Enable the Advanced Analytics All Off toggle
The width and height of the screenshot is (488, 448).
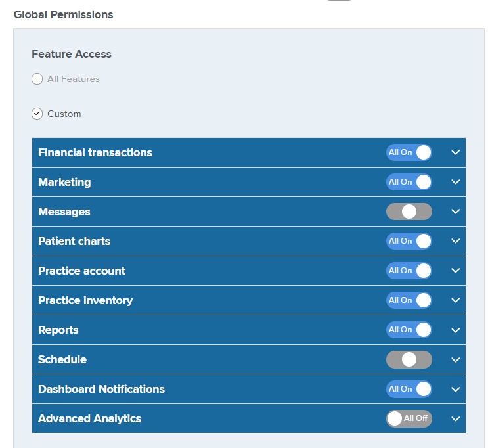coord(409,418)
